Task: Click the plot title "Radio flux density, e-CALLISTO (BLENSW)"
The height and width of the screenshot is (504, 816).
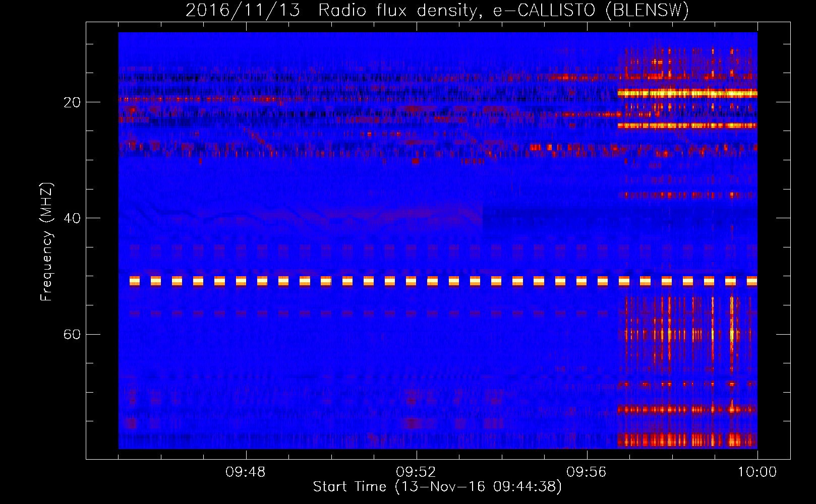Action: (504, 10)
